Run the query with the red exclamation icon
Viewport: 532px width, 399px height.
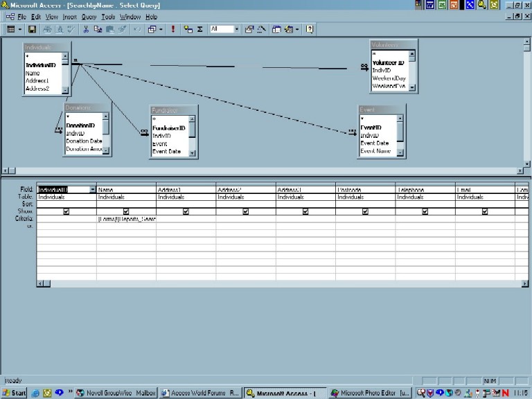coord(172,29)
